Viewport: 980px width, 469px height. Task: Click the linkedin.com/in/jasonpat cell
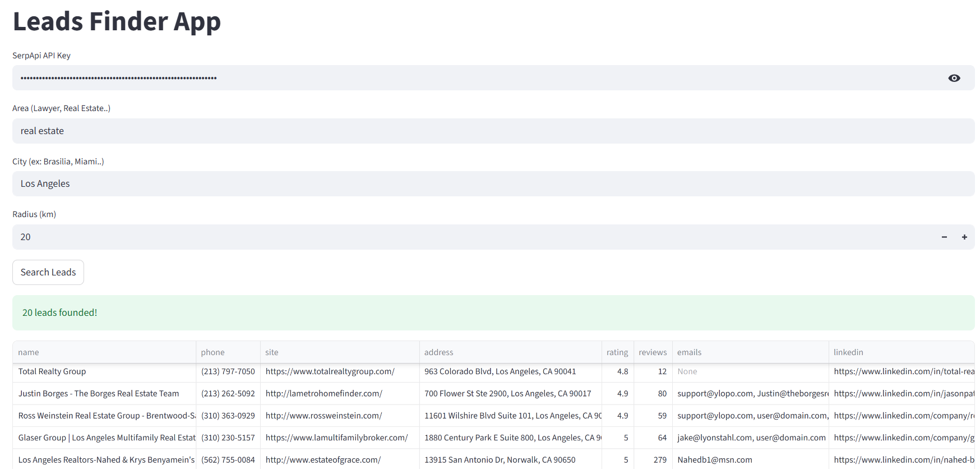coord(902,394)
